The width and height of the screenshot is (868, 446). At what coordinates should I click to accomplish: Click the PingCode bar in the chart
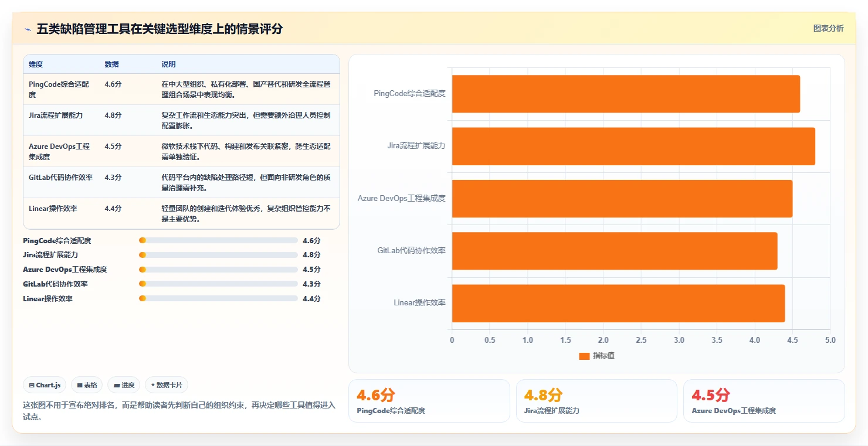point(626,94)
